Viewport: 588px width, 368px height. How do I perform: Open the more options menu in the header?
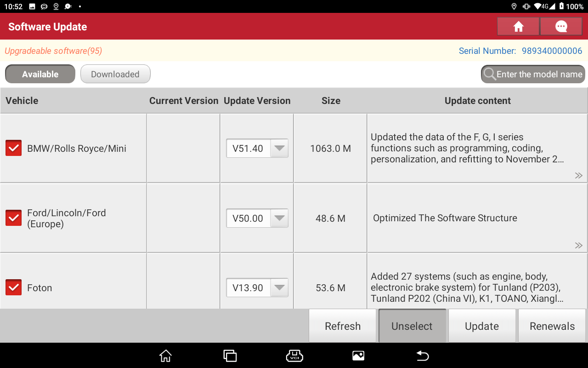pyautogui.click(x=561, y=26)
